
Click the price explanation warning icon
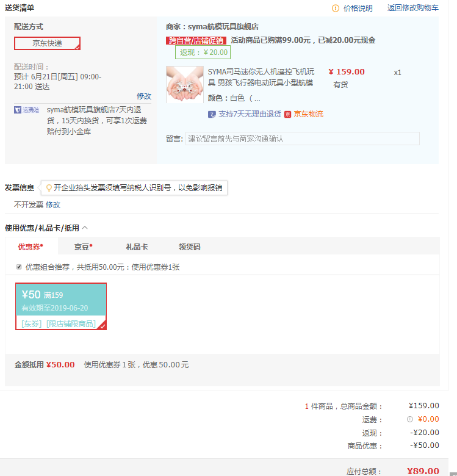click(336, 8)
